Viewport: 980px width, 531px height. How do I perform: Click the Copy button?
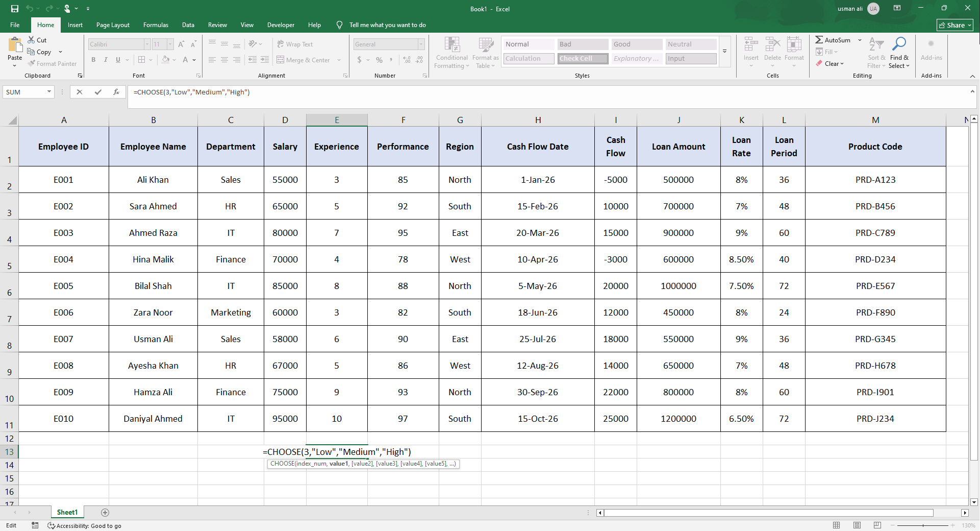[x=39, y=52]
